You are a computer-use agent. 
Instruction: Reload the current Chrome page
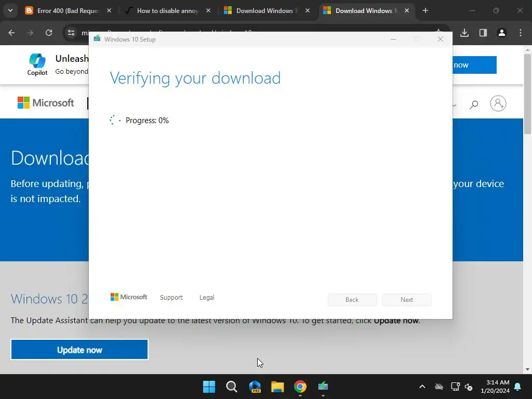49,33
